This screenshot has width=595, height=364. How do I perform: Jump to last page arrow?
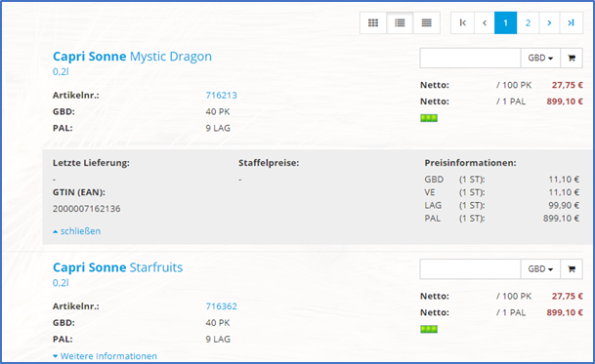point(572,22)
